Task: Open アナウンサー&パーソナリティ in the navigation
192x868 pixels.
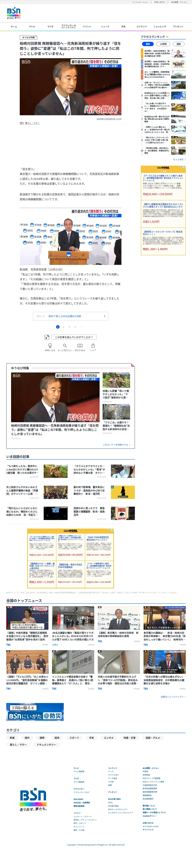Action: (x=68, y=27)
